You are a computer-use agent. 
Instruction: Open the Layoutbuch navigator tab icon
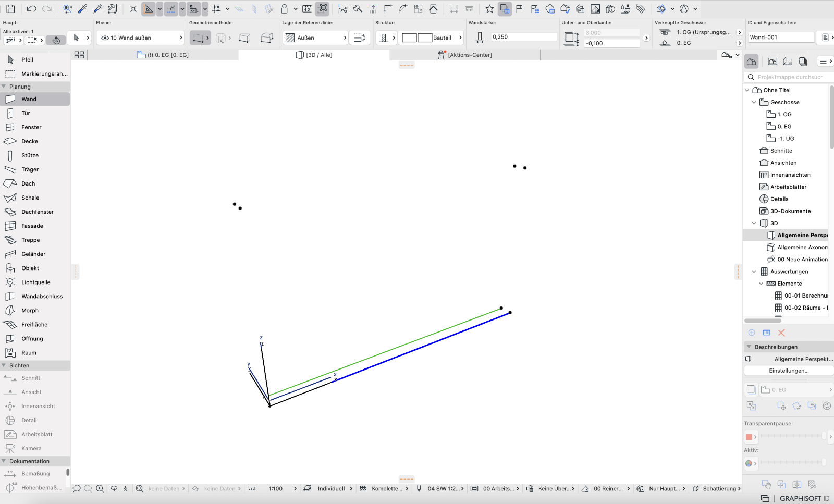click(788, 62)
